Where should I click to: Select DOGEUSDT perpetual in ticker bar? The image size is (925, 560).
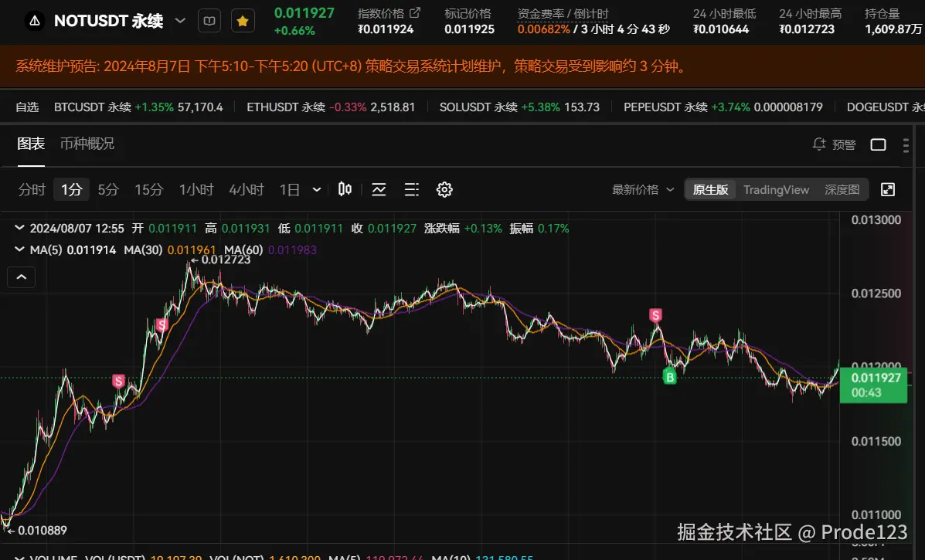point(886,107)
